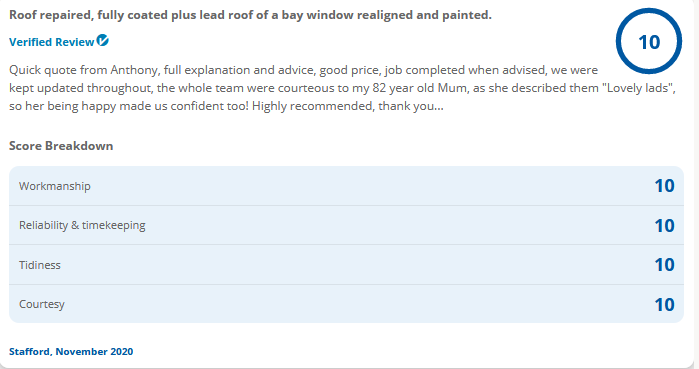Select the Tidiness score row
Image resolution: width=699 pixels, height=369 pixels.
[x=346, y=265]
